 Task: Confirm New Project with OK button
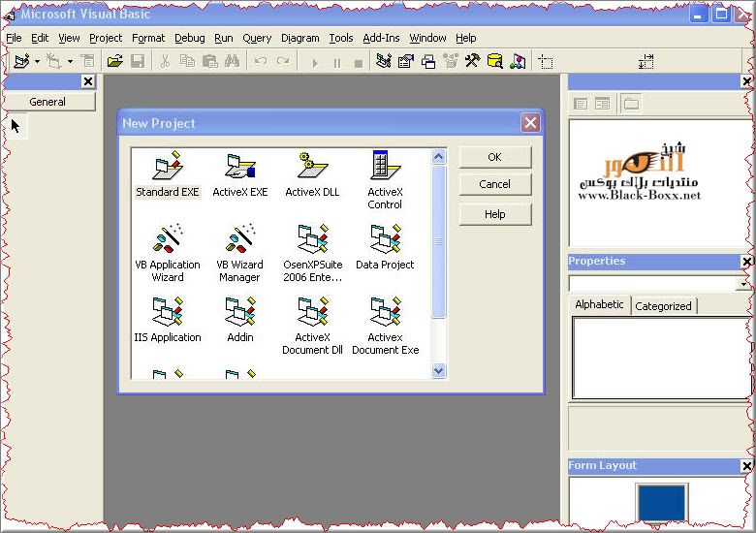pos(495,157)
